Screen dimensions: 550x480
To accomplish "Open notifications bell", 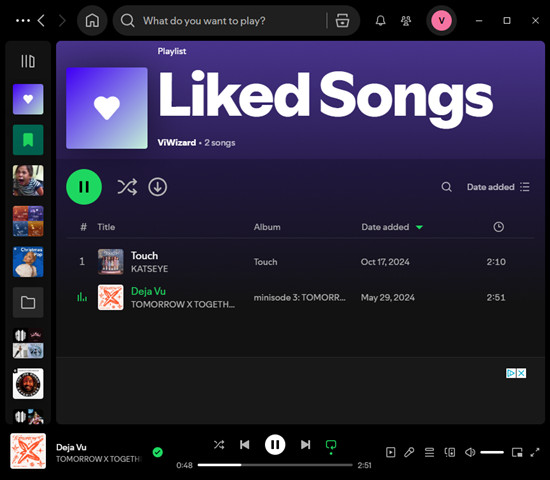I will 381,21.
